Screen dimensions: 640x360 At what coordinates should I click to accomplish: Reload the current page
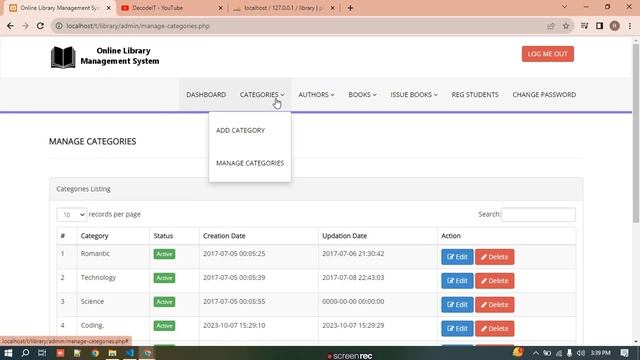(40, 26)
